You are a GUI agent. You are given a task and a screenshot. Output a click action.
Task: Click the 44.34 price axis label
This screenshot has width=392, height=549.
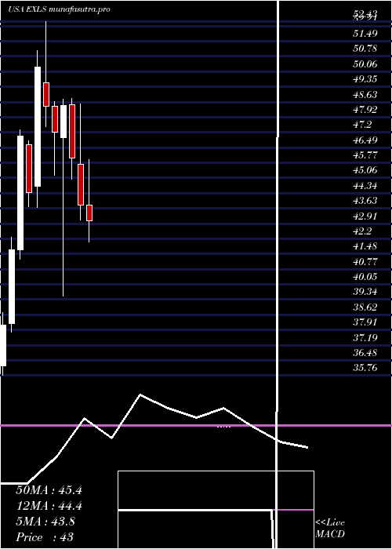[x=365, y=186]
